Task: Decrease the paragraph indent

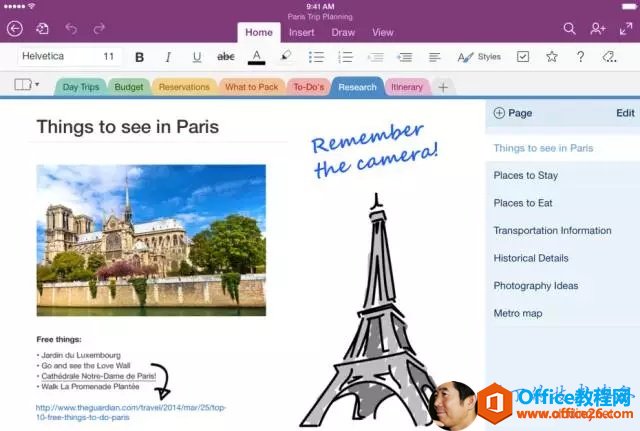Action: pyautogui.click(x=376, y=57)
